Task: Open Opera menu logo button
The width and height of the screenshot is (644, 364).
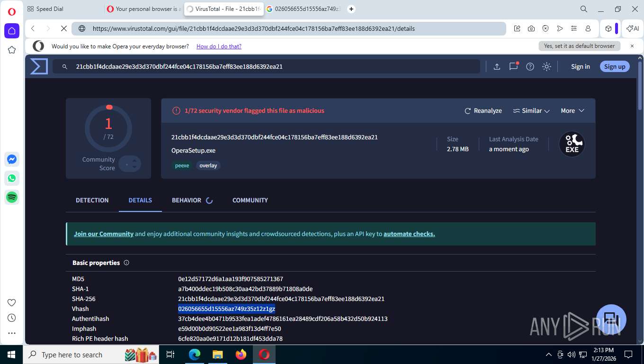Action: 12,12
